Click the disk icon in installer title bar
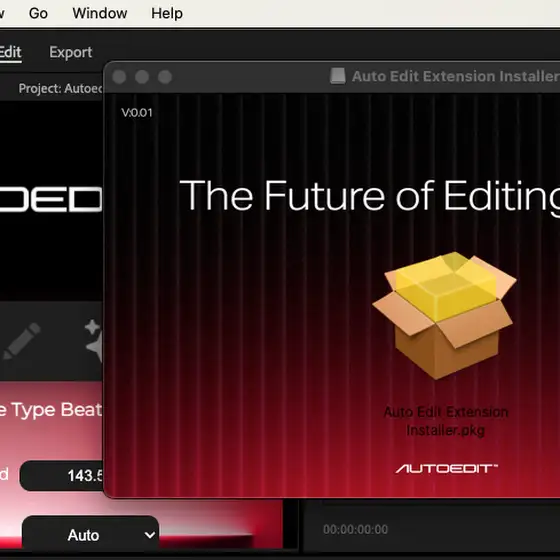 click(338, 76)
